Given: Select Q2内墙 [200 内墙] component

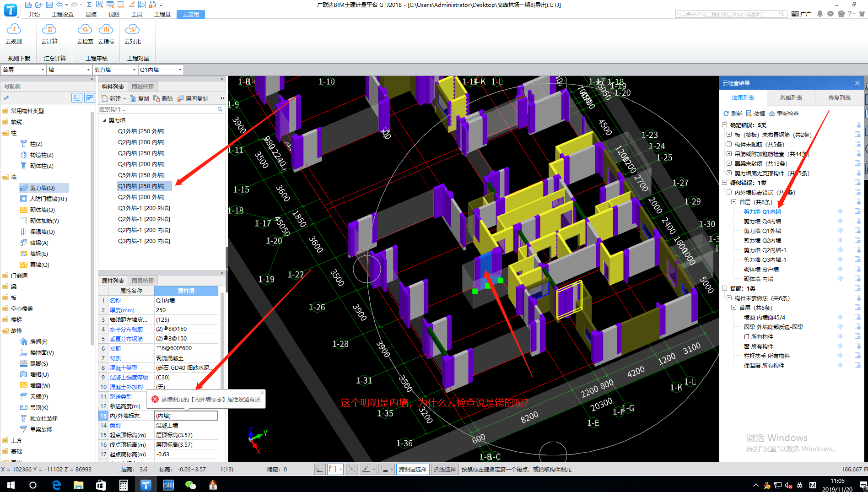Looking at the screenshot, I should coord(141,142).
